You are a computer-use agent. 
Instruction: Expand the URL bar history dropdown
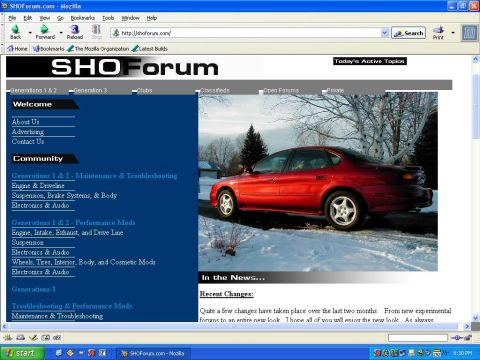coord(384,33)
